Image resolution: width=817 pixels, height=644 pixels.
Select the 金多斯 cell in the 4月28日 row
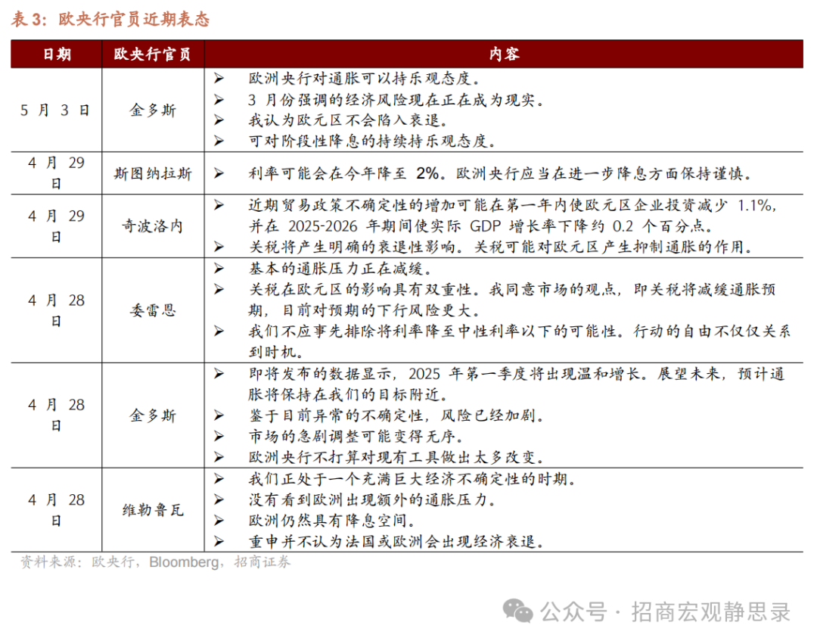pyautogui.click(x=153, y=415)
